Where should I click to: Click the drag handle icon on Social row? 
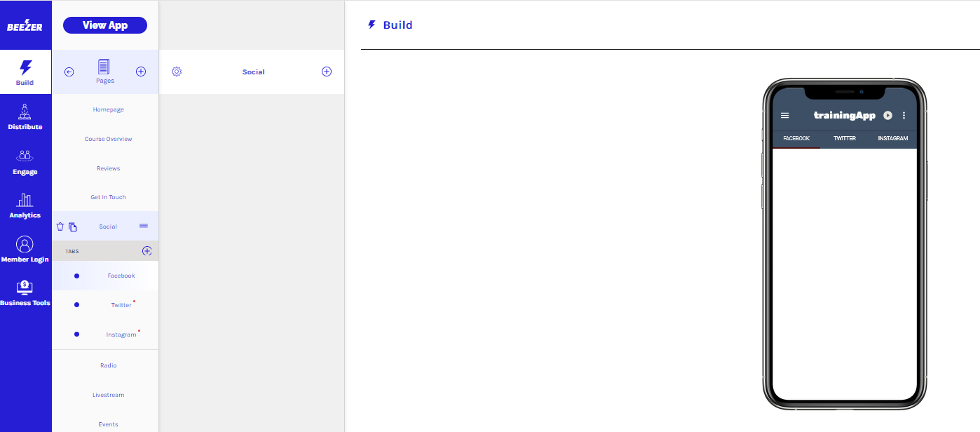point(144,226)
